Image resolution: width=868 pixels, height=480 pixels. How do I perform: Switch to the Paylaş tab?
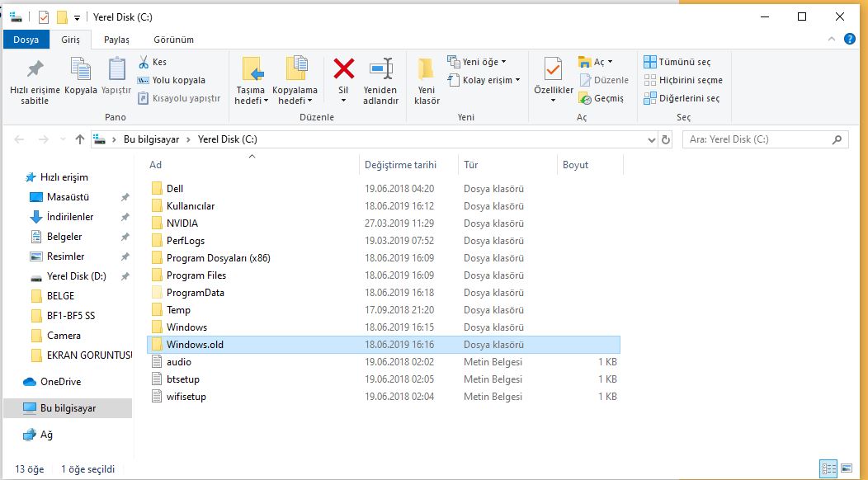tap(116, 40)
